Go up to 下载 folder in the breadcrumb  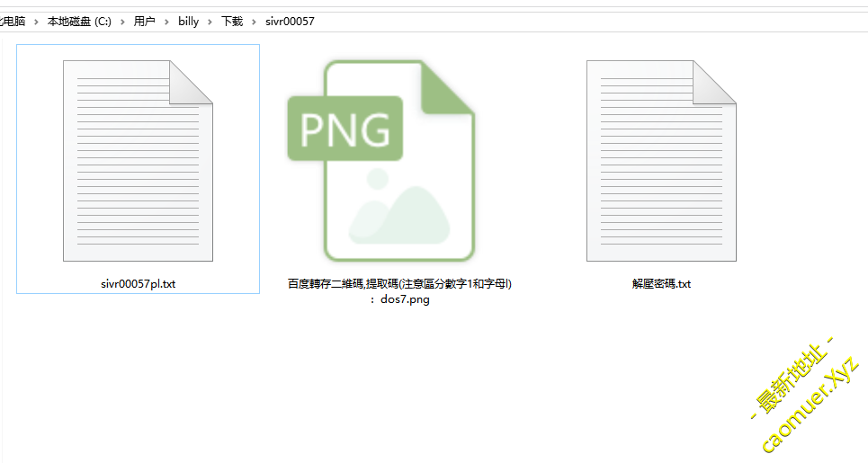(232, 22)
